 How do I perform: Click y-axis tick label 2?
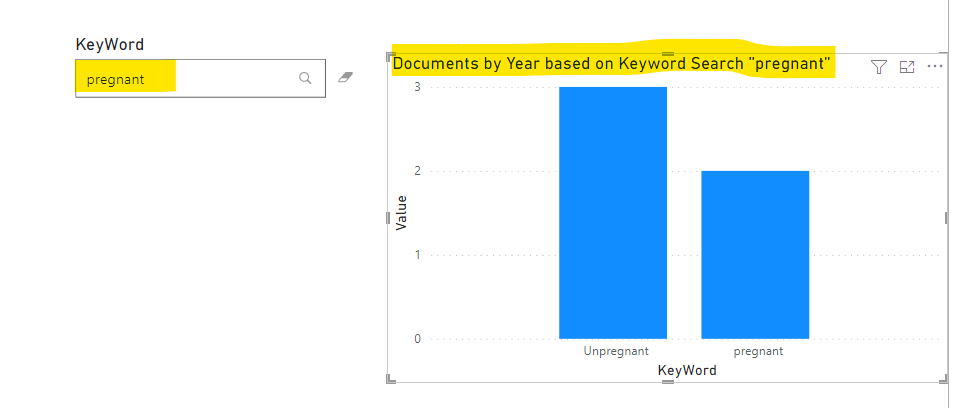[417, 171]
